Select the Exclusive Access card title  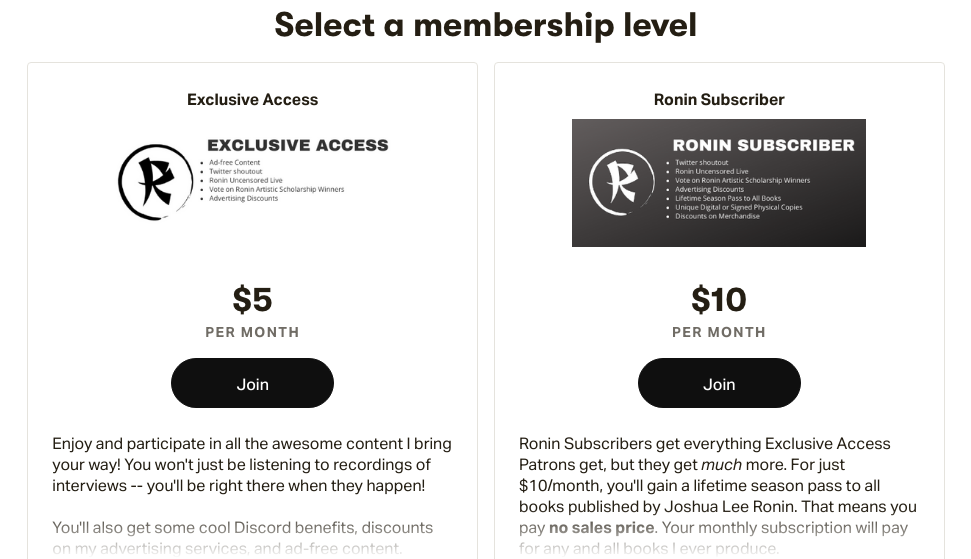tap(252, 100)
